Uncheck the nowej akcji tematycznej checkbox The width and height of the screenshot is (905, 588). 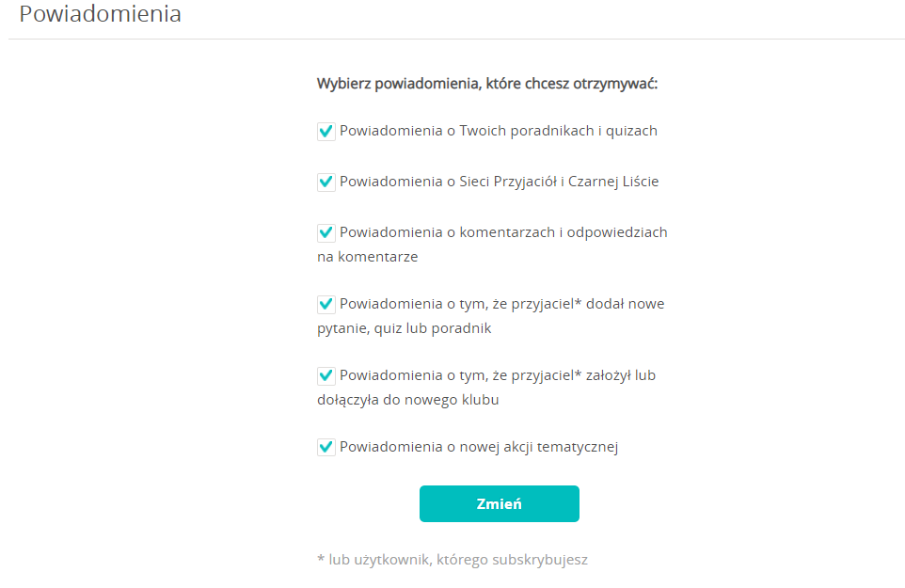click(x=326, y=448)
